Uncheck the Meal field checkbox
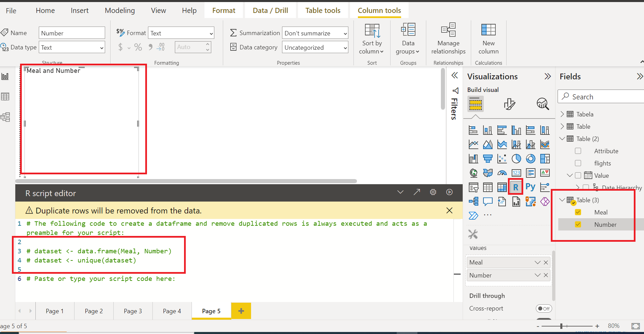The height and width of the screenshot is (334, 644). (578, 212)
